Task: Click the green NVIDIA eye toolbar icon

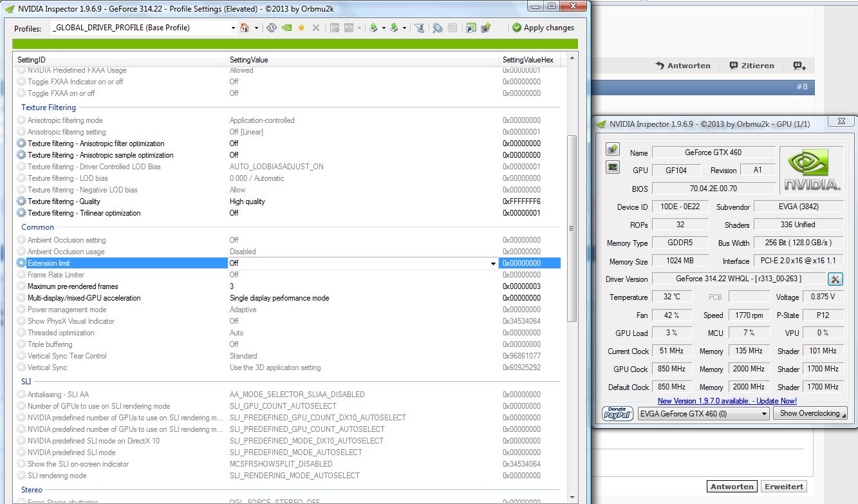Action: coord(286,28)
